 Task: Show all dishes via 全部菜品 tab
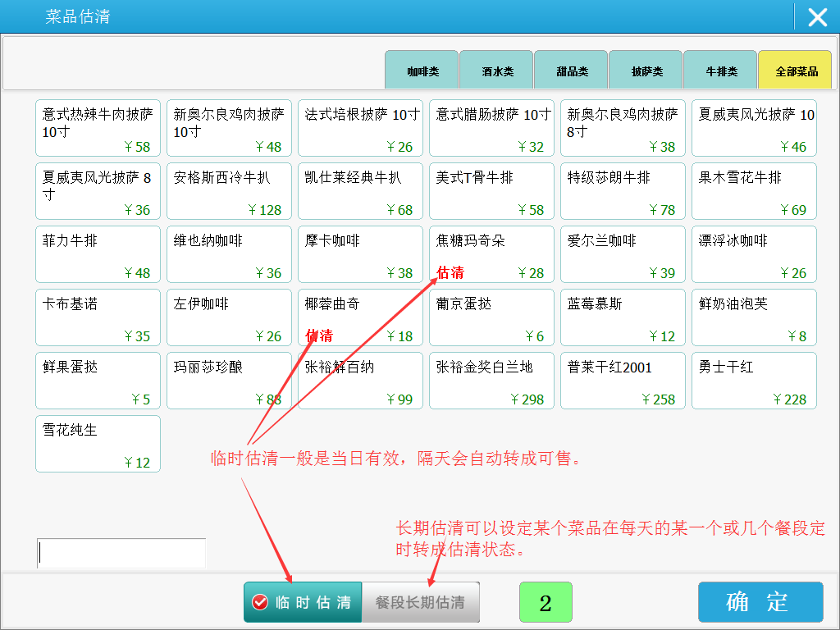(795, 71)
